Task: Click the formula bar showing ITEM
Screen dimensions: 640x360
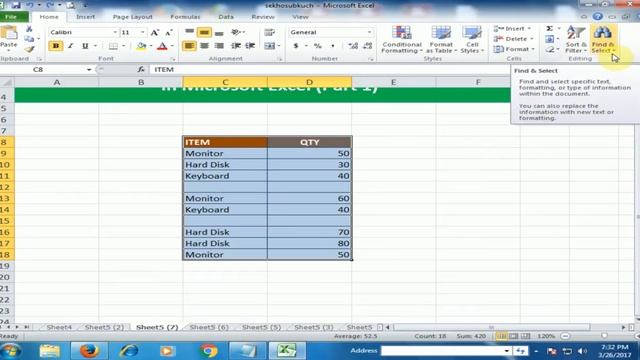Action: (x=329, y=69)
